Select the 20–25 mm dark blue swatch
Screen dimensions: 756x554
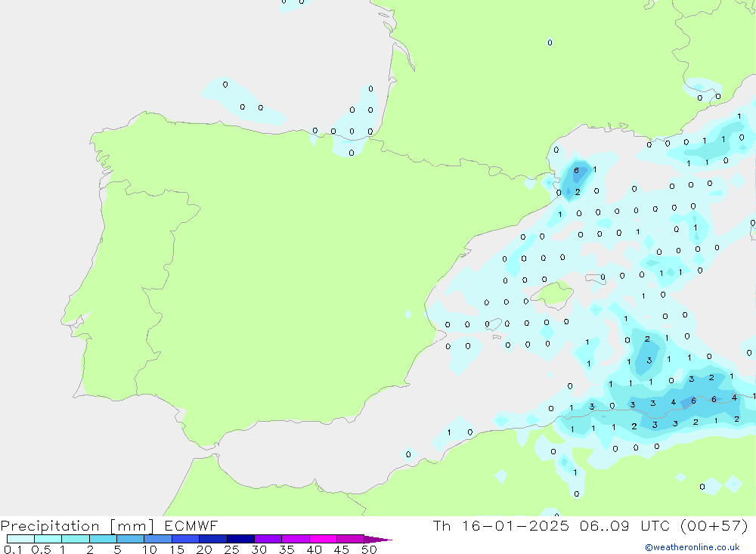click(x=213, y=539)
